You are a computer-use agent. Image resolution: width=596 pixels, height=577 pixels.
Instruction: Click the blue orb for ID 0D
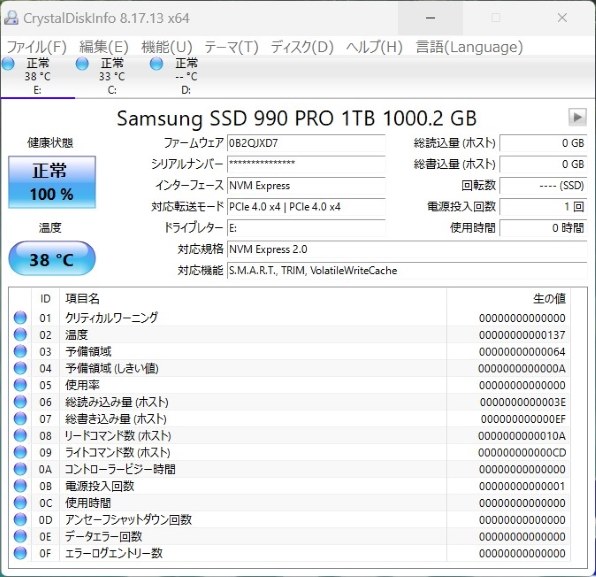tap(20, 520)
